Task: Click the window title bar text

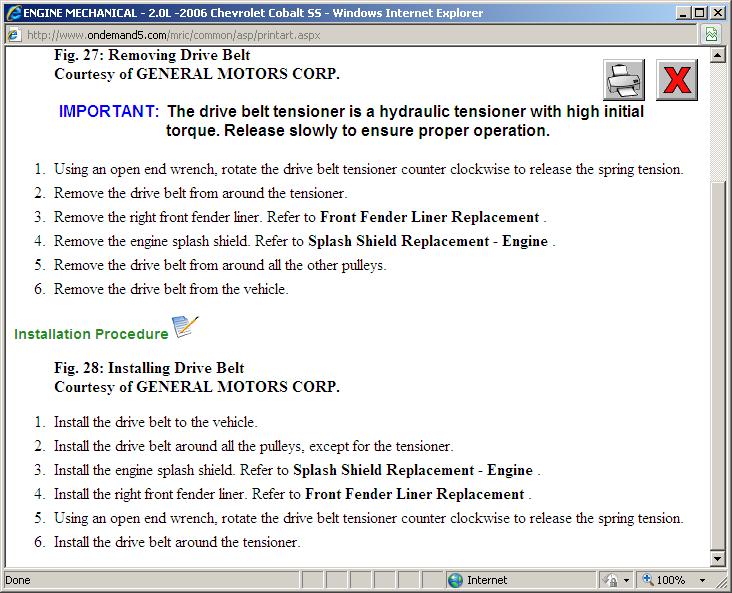Action: pyautogui.click(x=253, y=13)
